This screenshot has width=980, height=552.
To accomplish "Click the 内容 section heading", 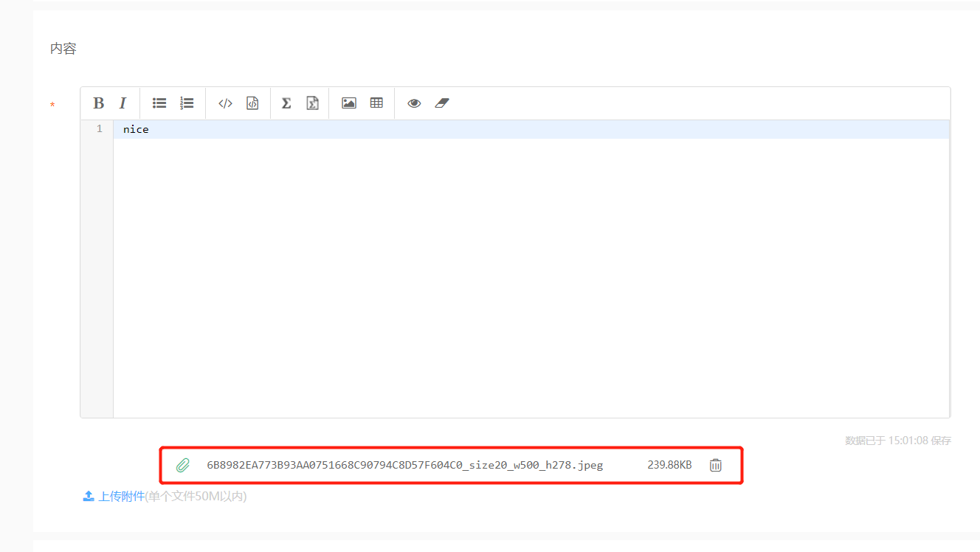I will click(x=63, y=49).
